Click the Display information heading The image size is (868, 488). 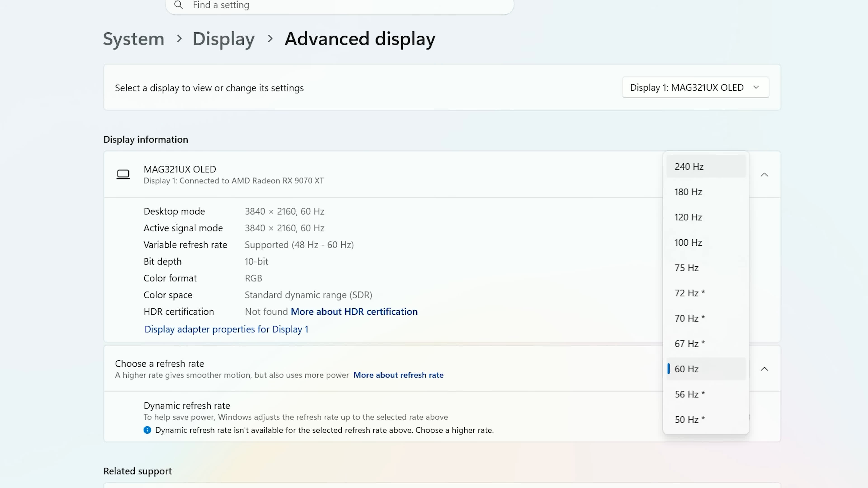tap(146, 139)
